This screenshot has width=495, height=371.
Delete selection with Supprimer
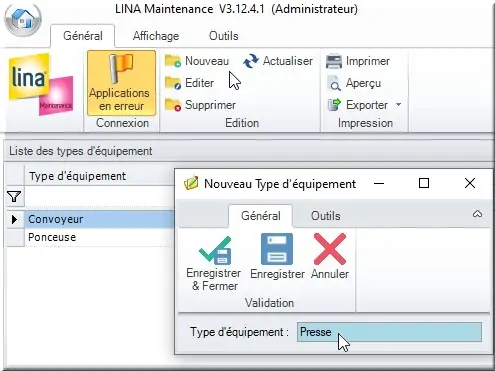(200, 105)
